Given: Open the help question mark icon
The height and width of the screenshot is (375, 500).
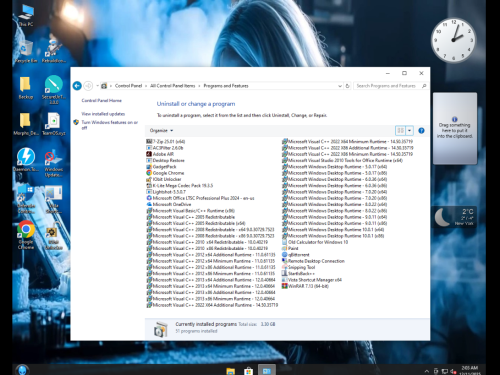Looking at the screenshot, I should (x=421, y=131).
